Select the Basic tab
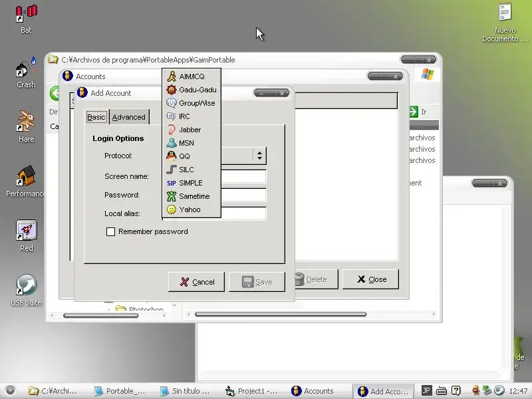Viewport: 532px width, 399px height. pyautogui.click(x=96, y=117)
